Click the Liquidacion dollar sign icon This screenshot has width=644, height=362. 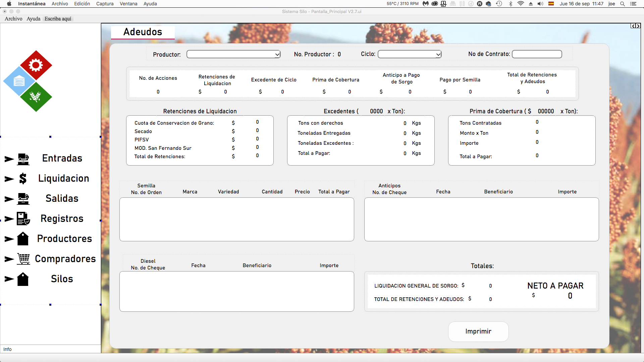coord(23,178)
